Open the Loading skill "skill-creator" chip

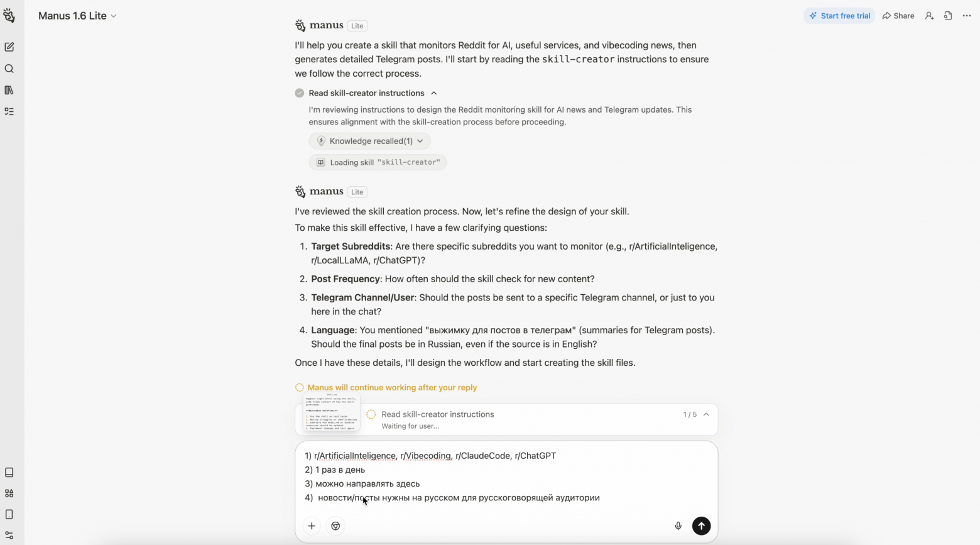[x=378, y=162]
